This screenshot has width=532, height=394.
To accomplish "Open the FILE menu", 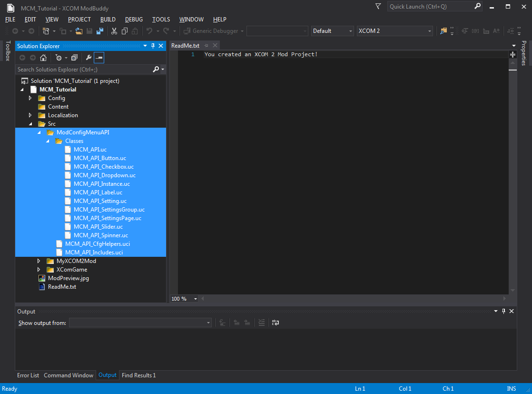I will tap(10, 20).
